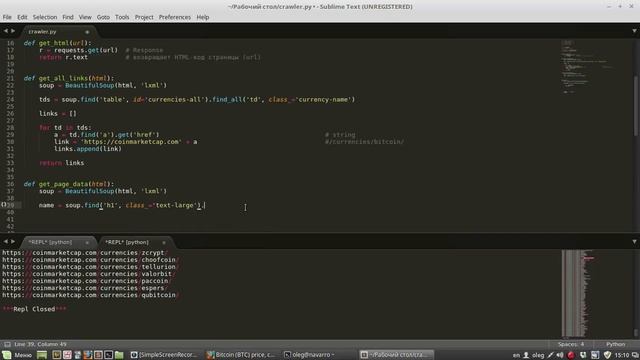Viewport: 640px width, 360px height.
Task: Click unsaved-changes dot on crawler.py tab
Action: 87,32
